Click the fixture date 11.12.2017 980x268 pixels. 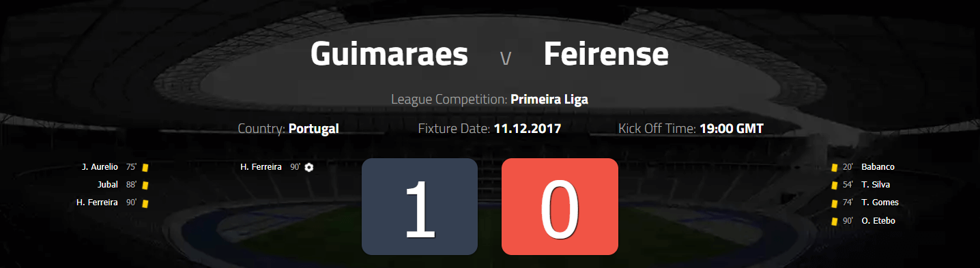[528, 128]
